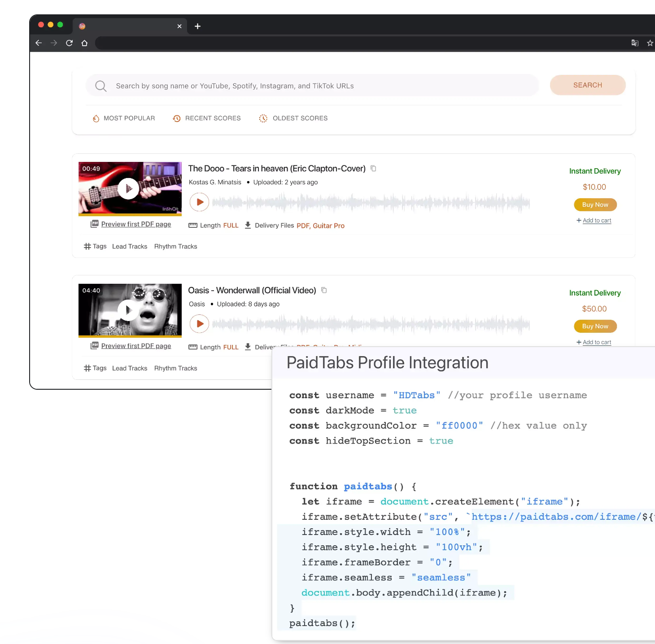The width and height of the screenshot is (655, 644).
Task: Bookmark the page with the star icon
Action: tap(650, 43)
